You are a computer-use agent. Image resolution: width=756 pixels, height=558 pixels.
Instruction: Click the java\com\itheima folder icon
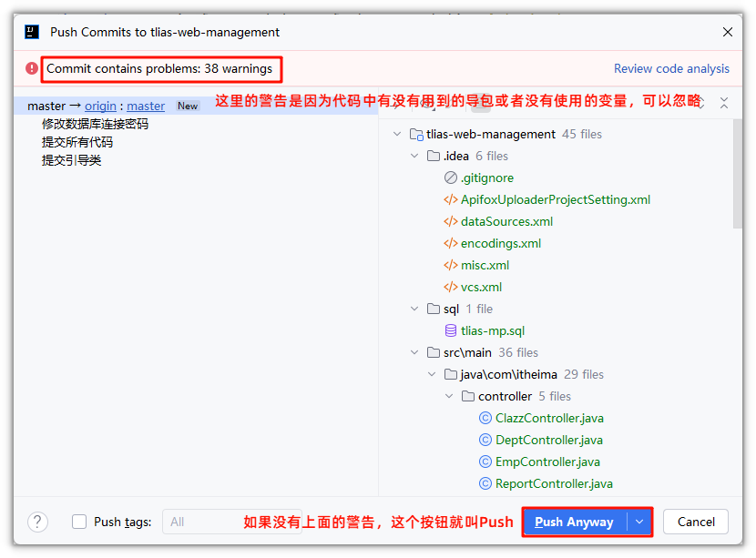[x=451, y=374]
